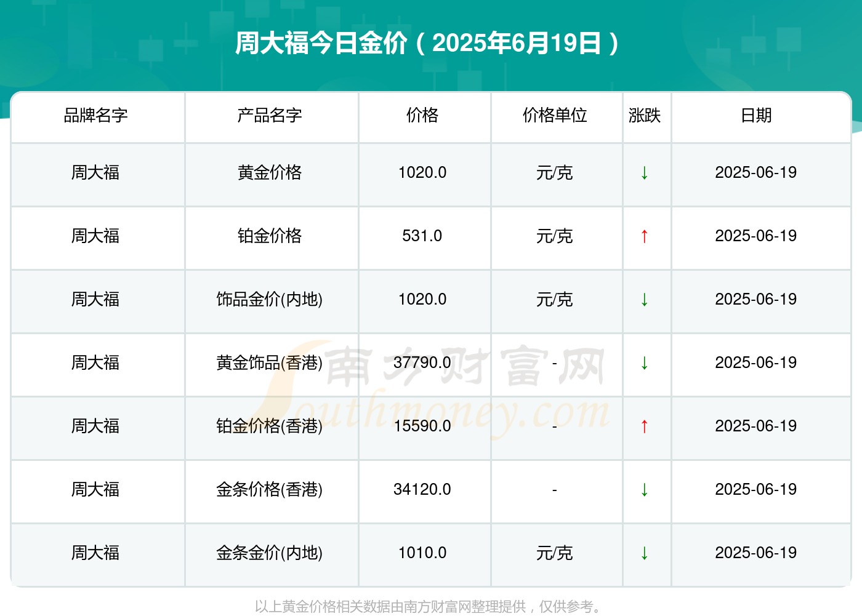Click 周大福 brand in 饰品金价(内地) row

click(x=95, y=299)
